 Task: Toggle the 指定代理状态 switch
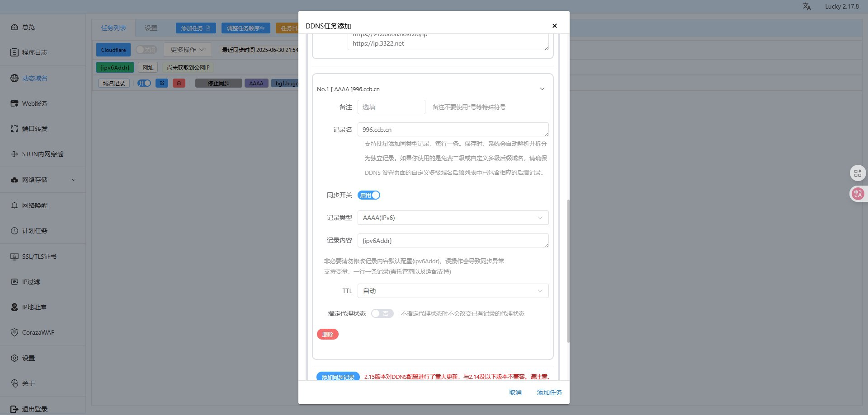tap(382, 313)
